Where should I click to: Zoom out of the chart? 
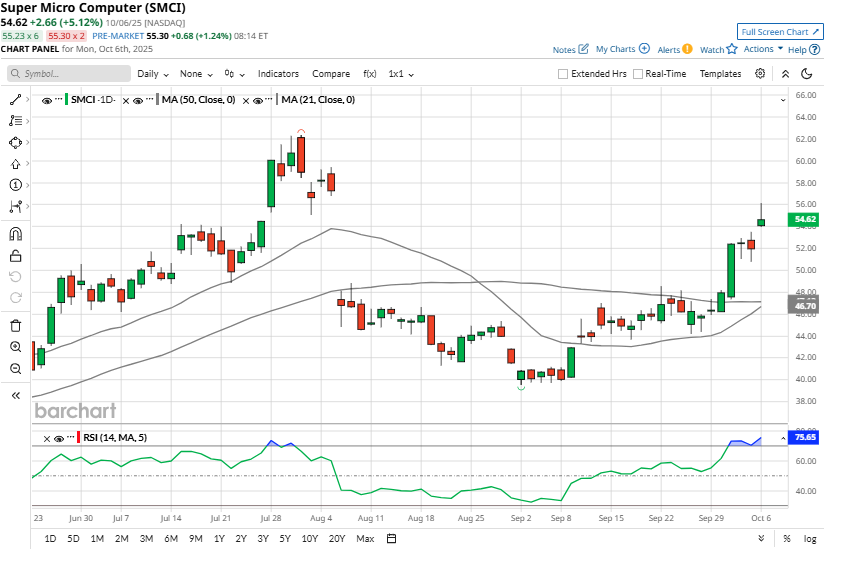(x=15, y=368)
